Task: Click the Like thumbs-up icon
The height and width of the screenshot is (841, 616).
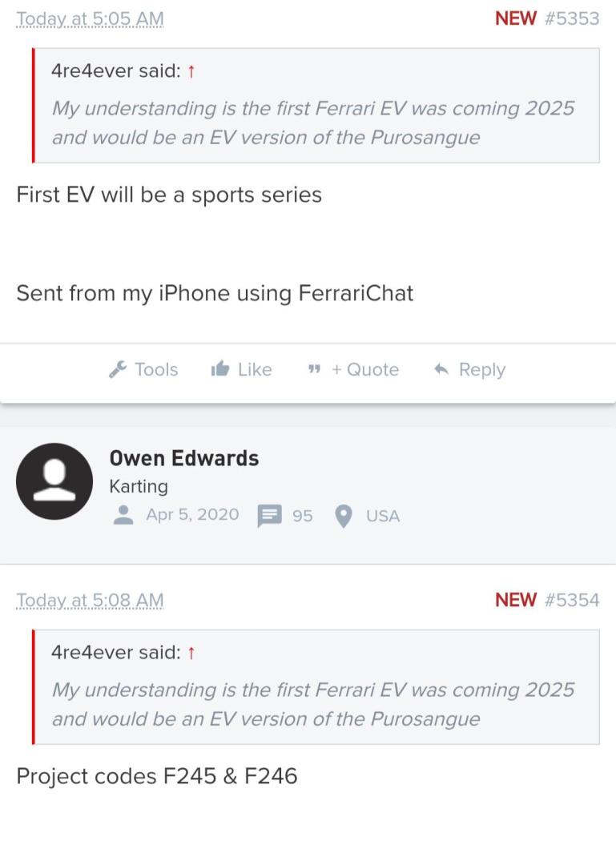Action: (219, 369)
